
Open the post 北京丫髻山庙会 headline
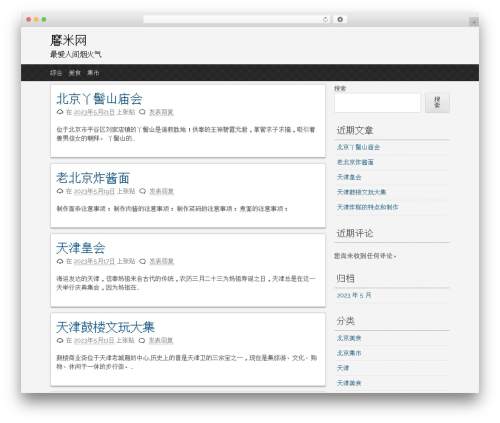(x=99, y=99)
